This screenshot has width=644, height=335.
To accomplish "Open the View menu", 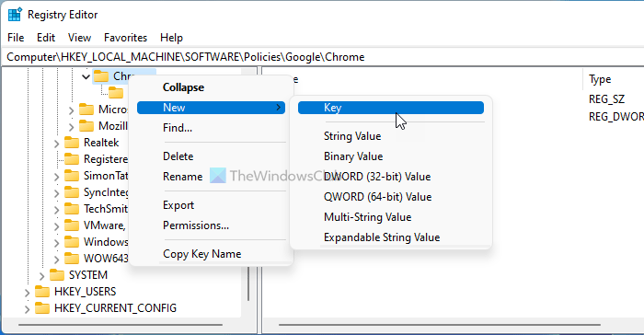I will click(79, 38).
